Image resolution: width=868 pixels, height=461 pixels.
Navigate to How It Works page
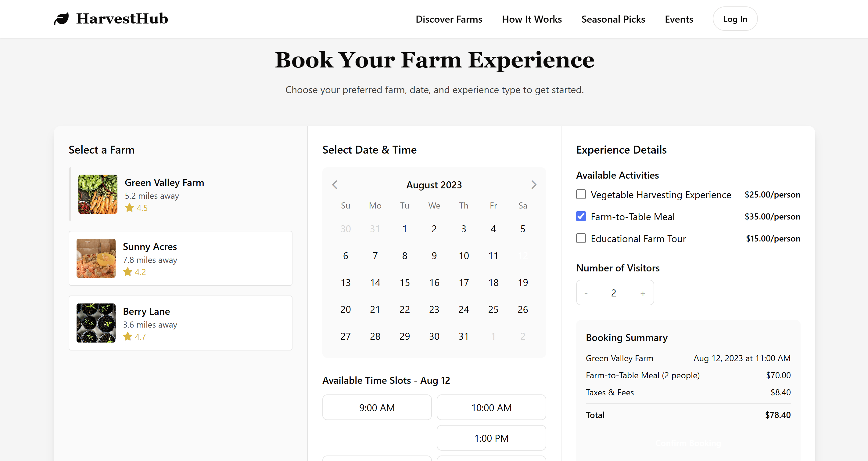(532, 19)
